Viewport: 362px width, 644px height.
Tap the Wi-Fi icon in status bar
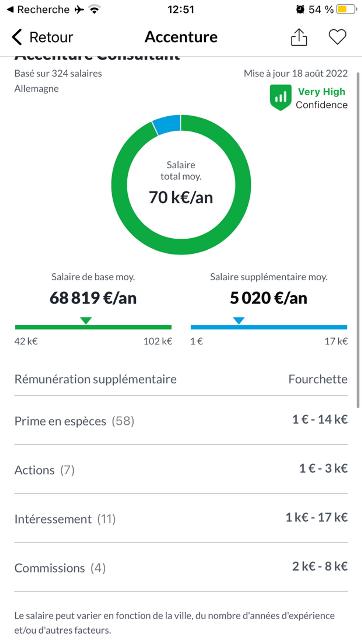pos(94,9)
